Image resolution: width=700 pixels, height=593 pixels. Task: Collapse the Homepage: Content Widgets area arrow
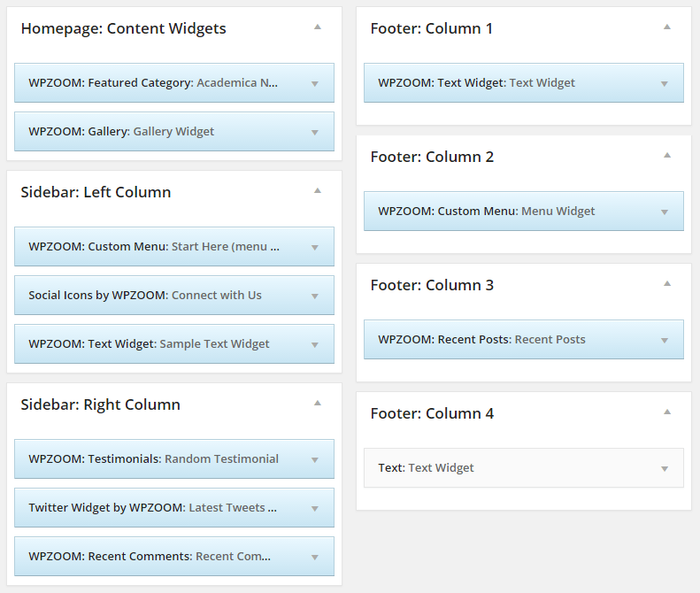[x=318, y=27]
